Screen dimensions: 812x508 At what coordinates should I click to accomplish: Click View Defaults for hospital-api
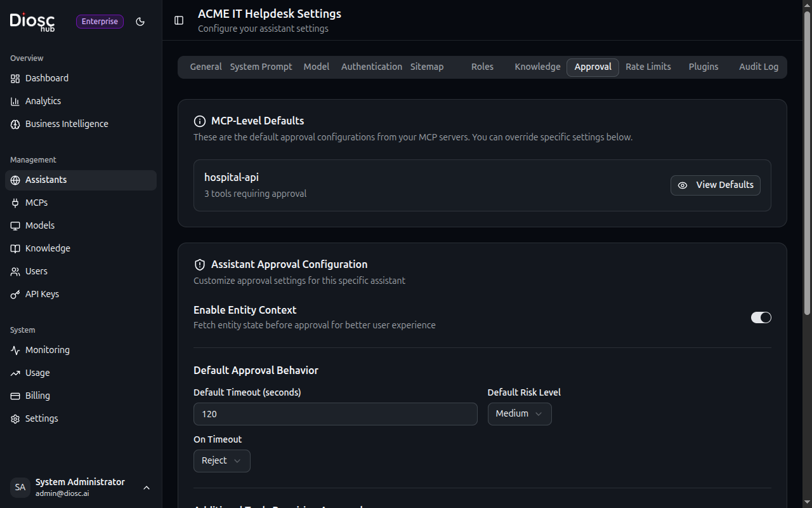pyautogui.click(x=715, y=185)
